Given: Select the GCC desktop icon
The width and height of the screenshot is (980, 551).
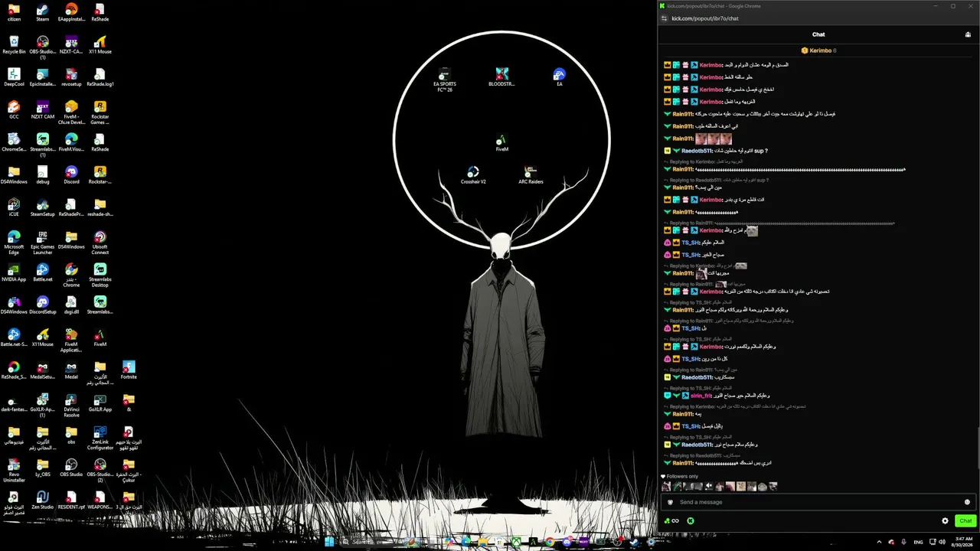Looking at the screenshot, I should click(x=14, y=109).
